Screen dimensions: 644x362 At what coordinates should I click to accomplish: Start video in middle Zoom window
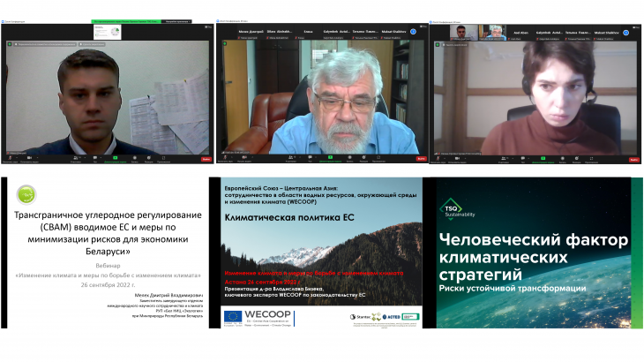point(244,157)
